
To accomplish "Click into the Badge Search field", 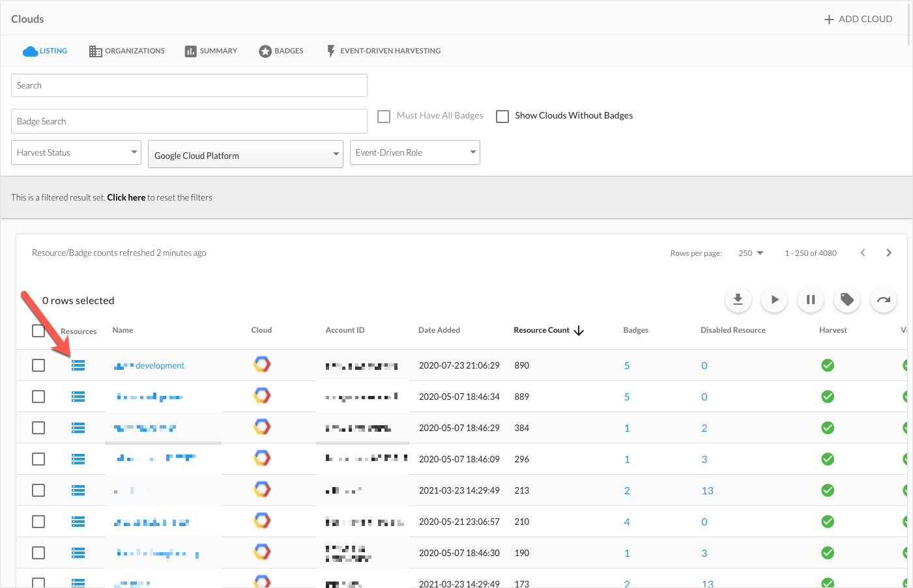I will click(x=189, y=121).
